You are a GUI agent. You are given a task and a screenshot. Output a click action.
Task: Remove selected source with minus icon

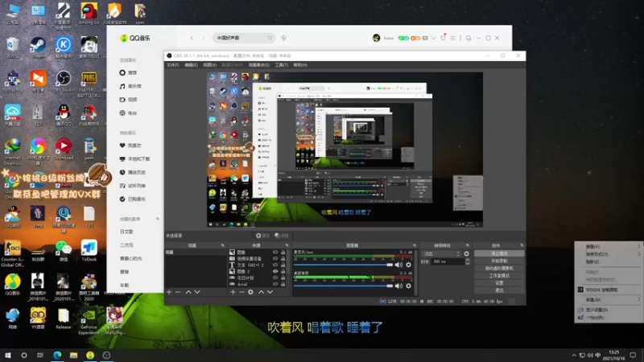(242, 292)
